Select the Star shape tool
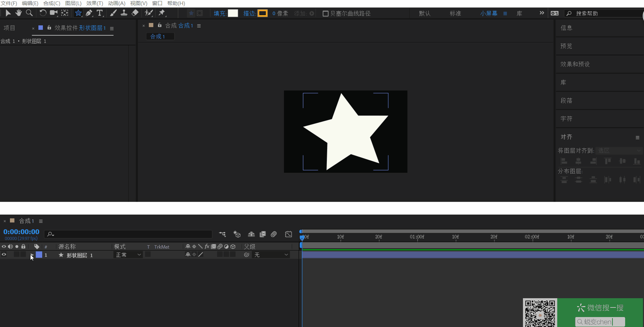The height and width of the screenshot is (327, 644). click(x=78, y=13)
